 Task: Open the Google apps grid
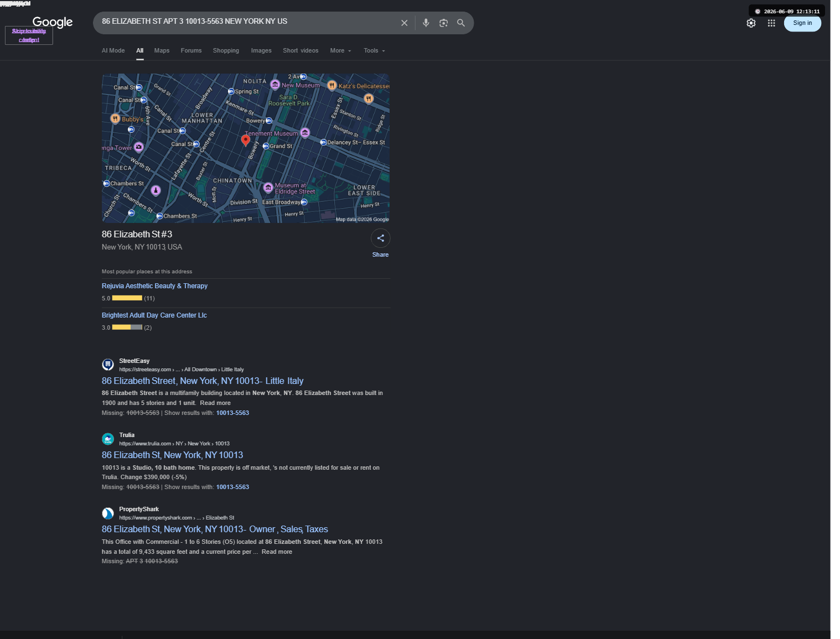pyautogui.click(x=771, y=23)
